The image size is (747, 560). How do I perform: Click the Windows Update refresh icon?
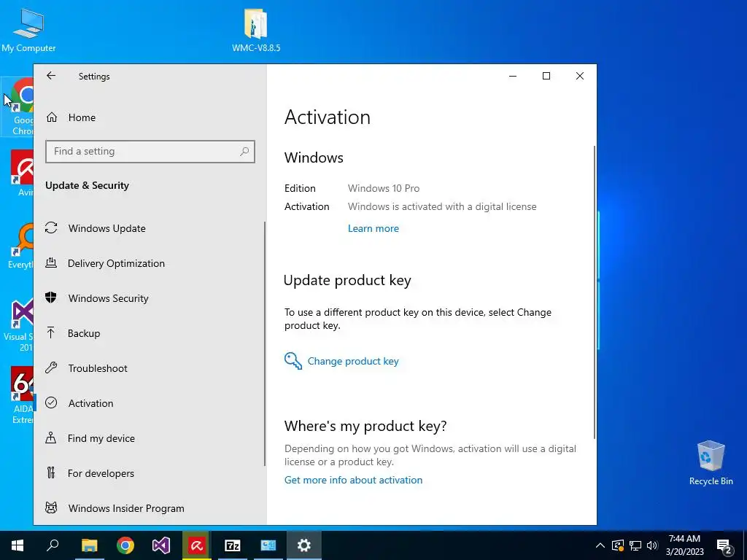click(51, 228)
